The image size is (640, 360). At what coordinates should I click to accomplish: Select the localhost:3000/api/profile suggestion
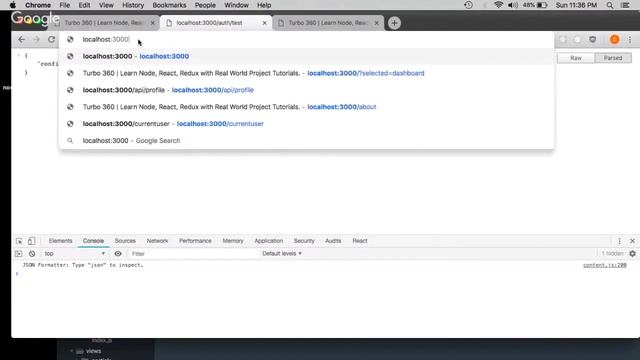[x=307, y=90]
